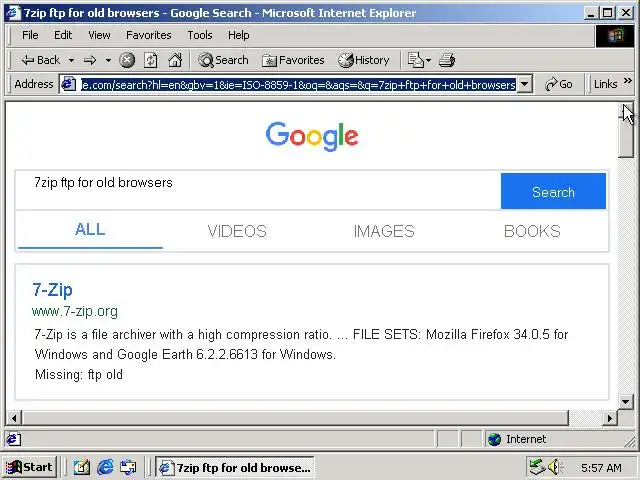Image resolution: width=640 pixels, height=480 pixels.
Task: Click the network tray icon
Action: (537, 467)
